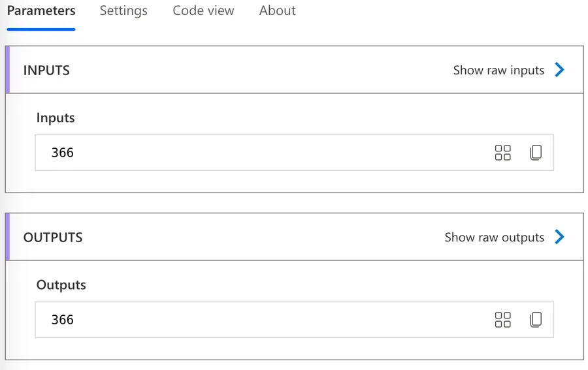Click inside the Inputs value box
Image resolution: width=588 pixels, height=370 pixels.
[x=261, y=153]
